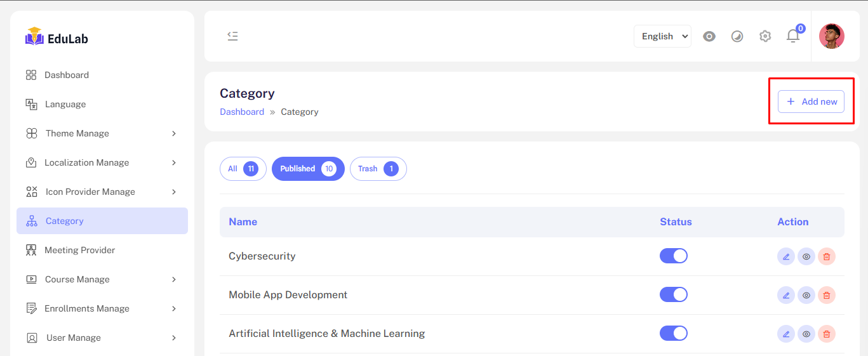Go to the Dashboard breadcrumb link

[x=242, y=112]
